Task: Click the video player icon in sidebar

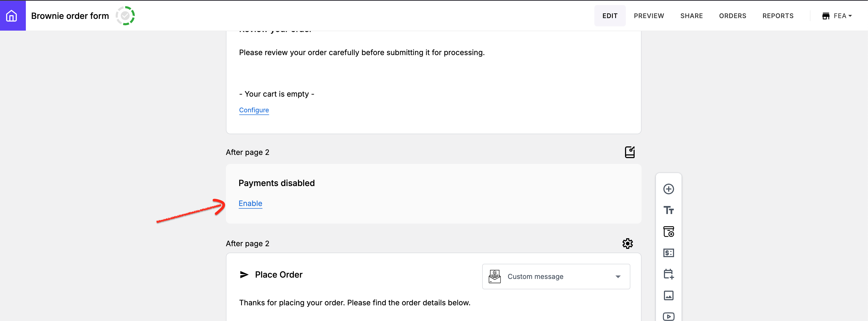Action: pyautogui.click(x=668, y=316)
